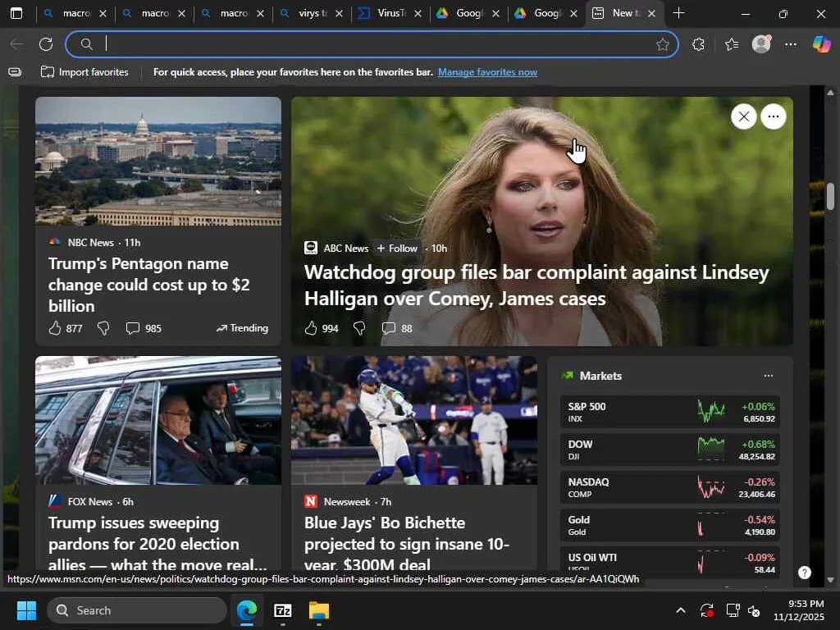Screen dimensions: 840x630
Task: Dislike the Pentagon name change story
Action: tap(103, 328)
